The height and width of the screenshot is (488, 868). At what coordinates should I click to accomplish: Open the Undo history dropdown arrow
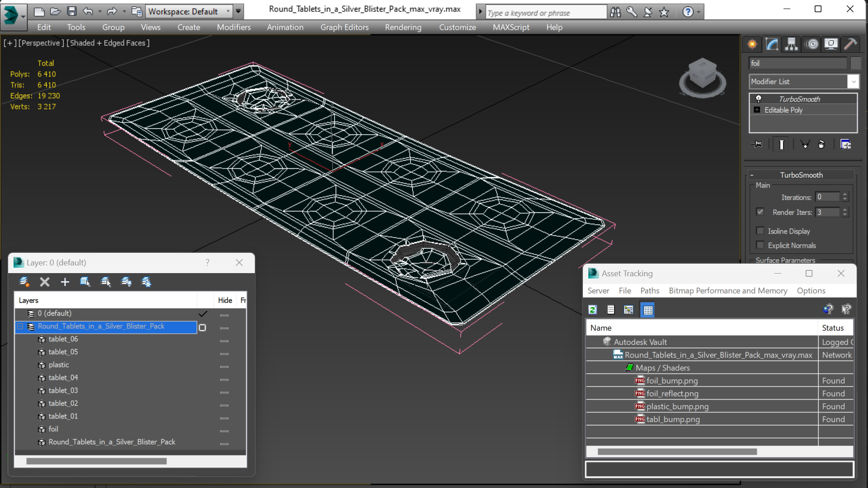[99, 11]
